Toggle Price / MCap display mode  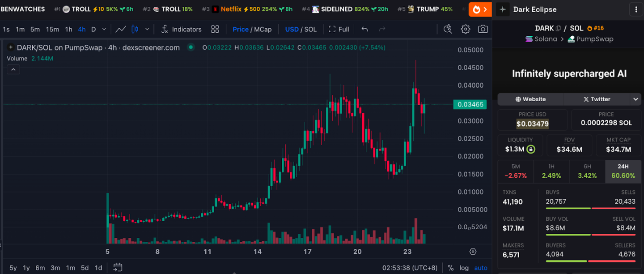point(252,29)
